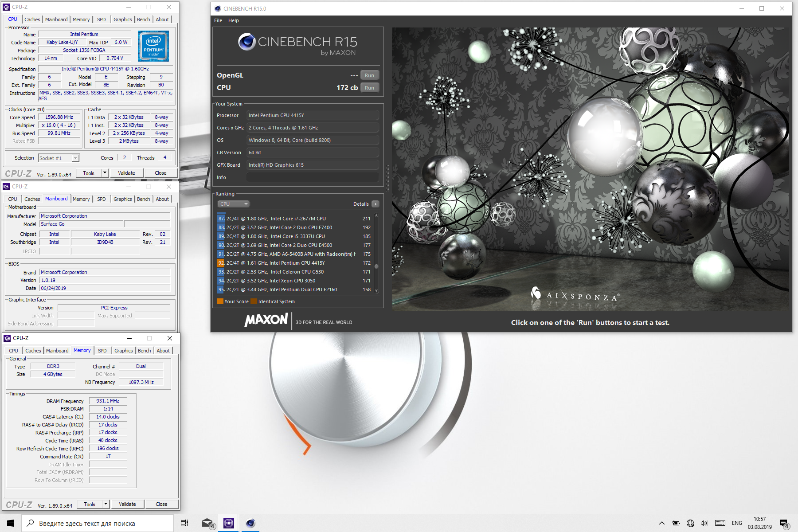Click the MAXON logo at Cinebench bottom
798x532 pixels.
[266, 320]
